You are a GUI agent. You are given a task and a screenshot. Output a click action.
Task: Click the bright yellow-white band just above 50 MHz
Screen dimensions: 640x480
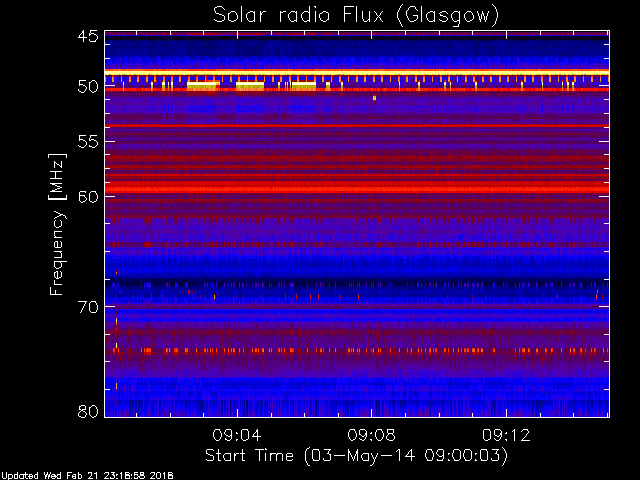[x=357, y=73]
